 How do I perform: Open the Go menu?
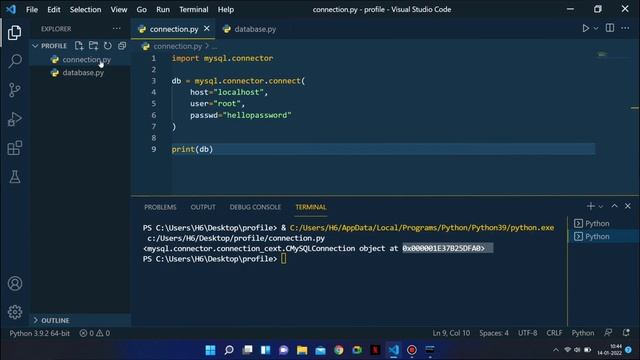(142, 9)
